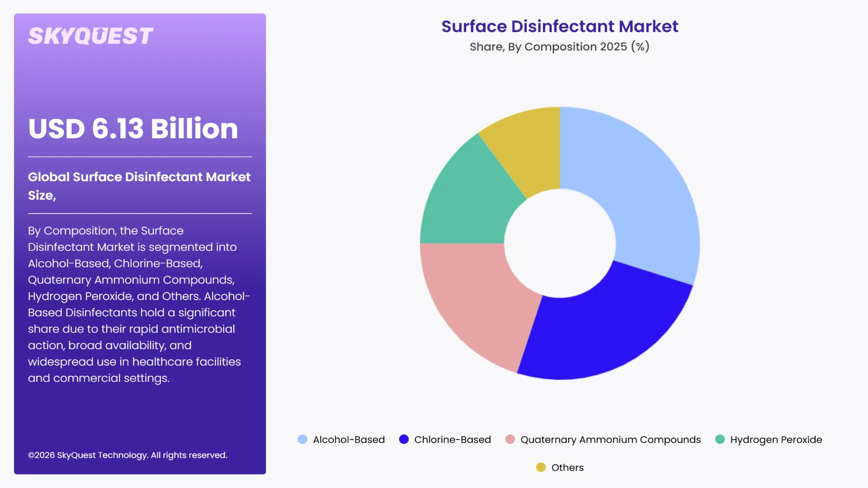The image size is (868, 488).
Task: Click the By Composition description paragraph
Action: coord(139,304)
